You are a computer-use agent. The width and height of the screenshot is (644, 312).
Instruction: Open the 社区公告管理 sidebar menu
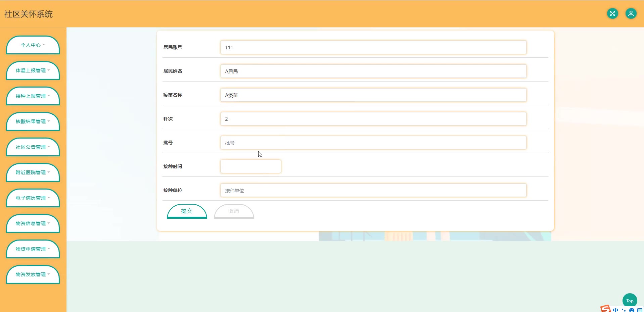click(33, 147)
